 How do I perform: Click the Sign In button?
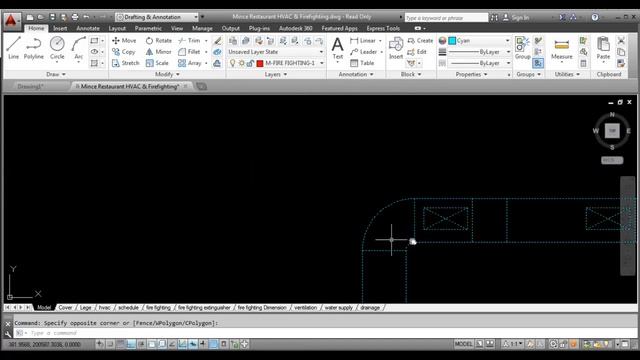pos(516,18)
